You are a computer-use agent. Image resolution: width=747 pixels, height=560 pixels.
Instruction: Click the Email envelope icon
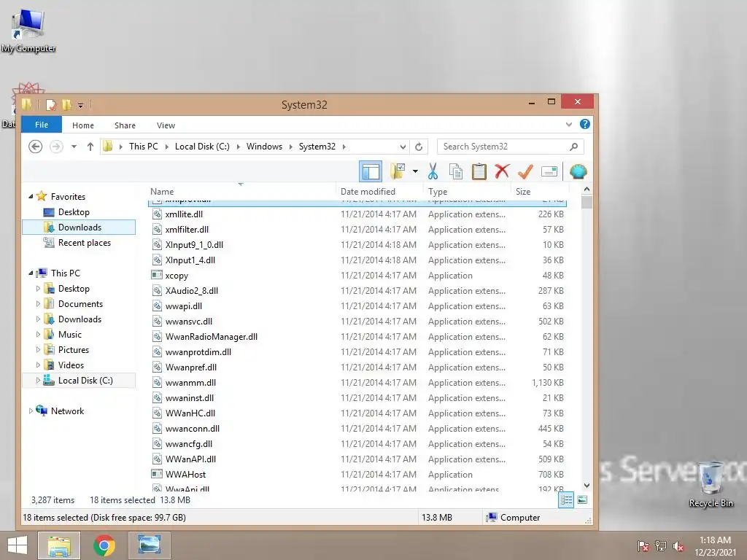(x=549, y=171)
